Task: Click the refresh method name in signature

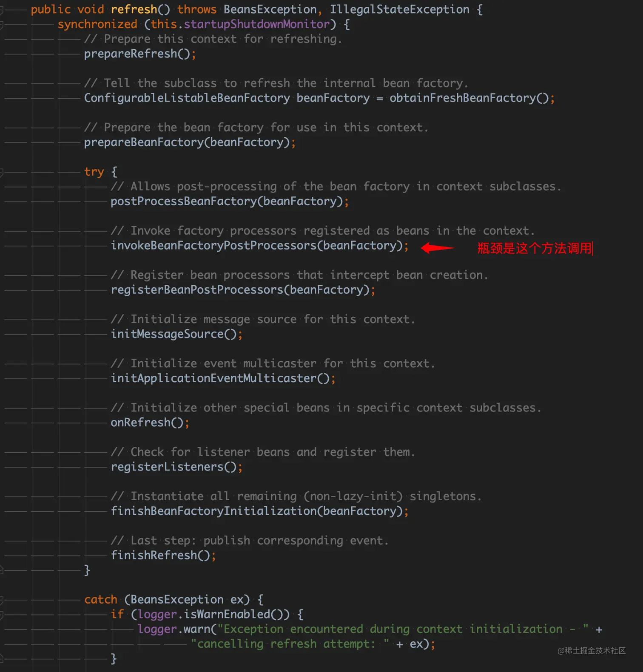Action: 134,9
